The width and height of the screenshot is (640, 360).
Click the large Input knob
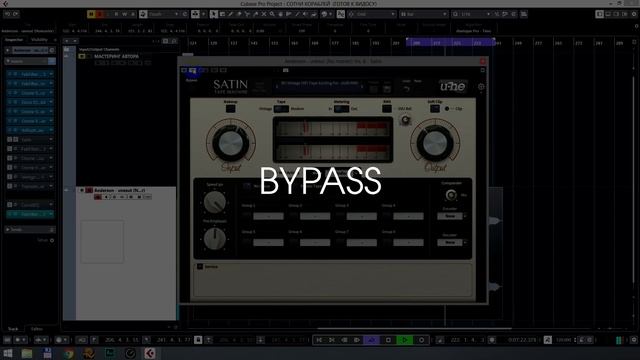231,144
